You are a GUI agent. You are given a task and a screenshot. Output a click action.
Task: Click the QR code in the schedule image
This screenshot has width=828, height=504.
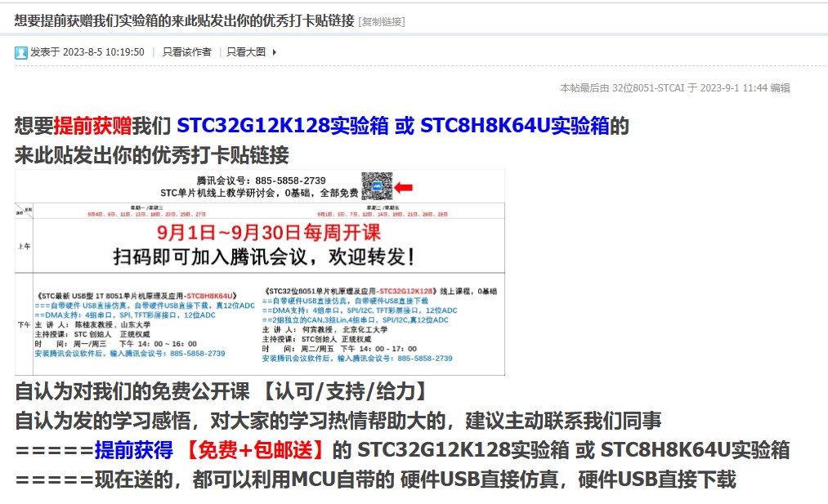point(377,185)
